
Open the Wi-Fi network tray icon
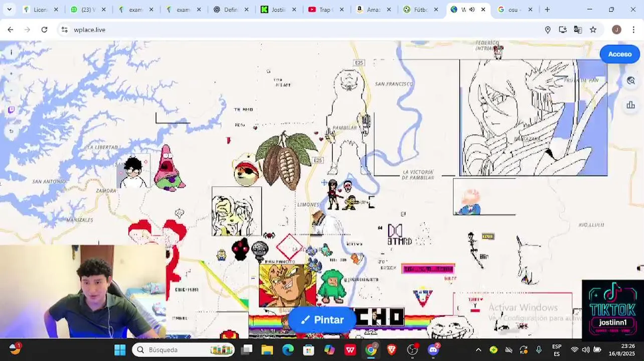click(574, 350)
